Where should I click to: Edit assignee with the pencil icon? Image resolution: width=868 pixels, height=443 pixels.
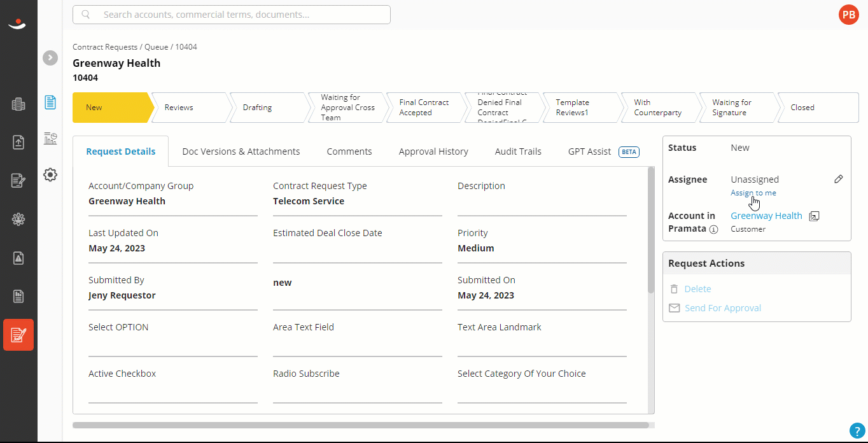point(838,179)
